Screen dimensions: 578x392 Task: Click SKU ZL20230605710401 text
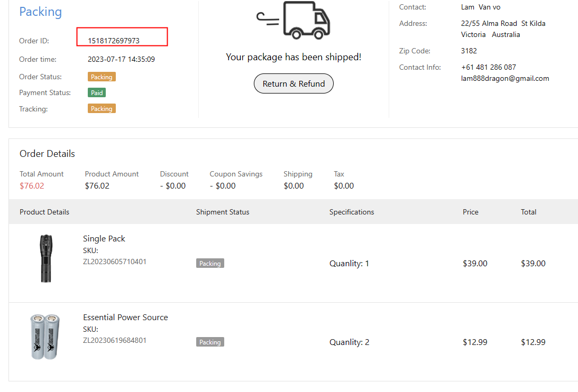click(x=115, y=262)
